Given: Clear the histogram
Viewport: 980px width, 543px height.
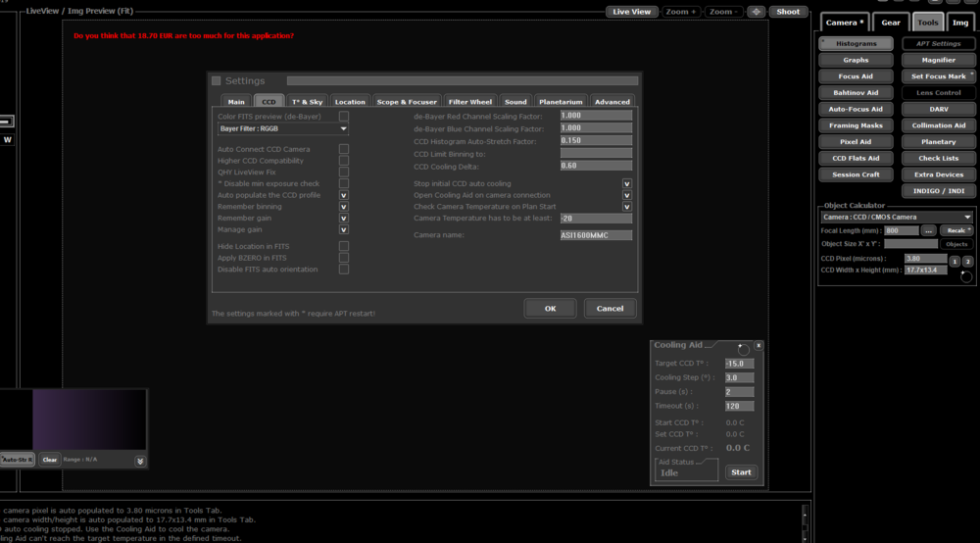Looking at the screenshot, I should pyautogui.click(x=49, y=460).
